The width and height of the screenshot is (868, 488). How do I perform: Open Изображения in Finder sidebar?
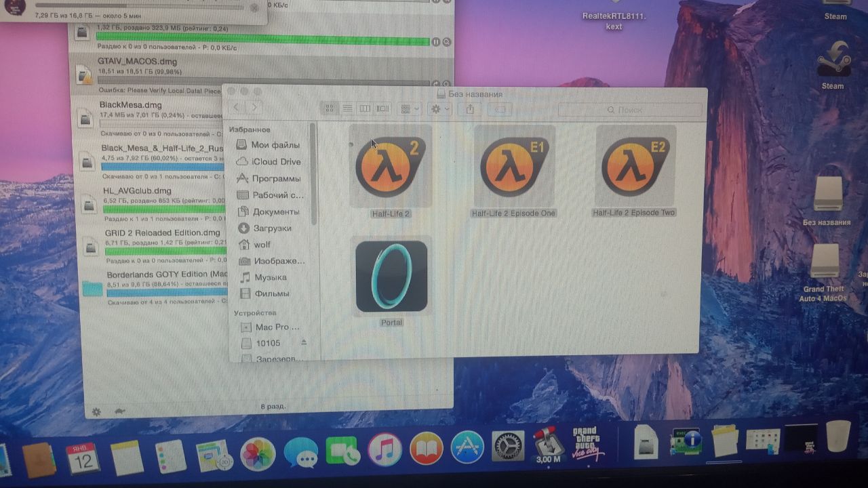click(x=271, y=261)
